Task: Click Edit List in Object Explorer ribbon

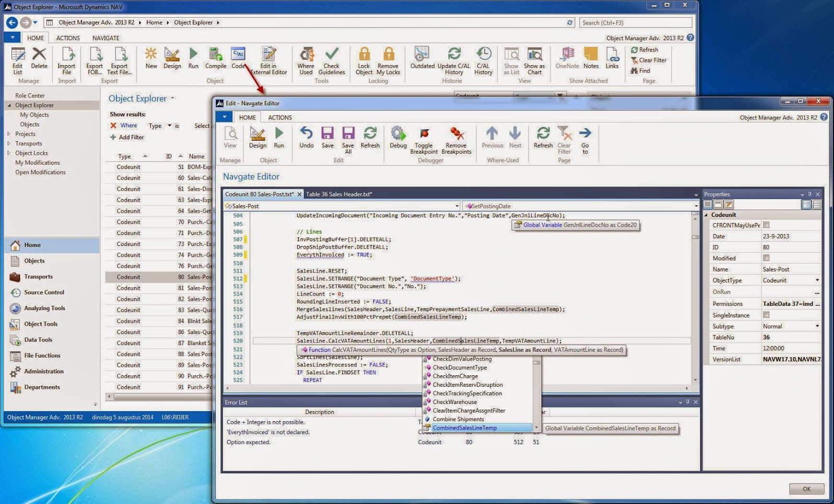Action: (18, 60)
